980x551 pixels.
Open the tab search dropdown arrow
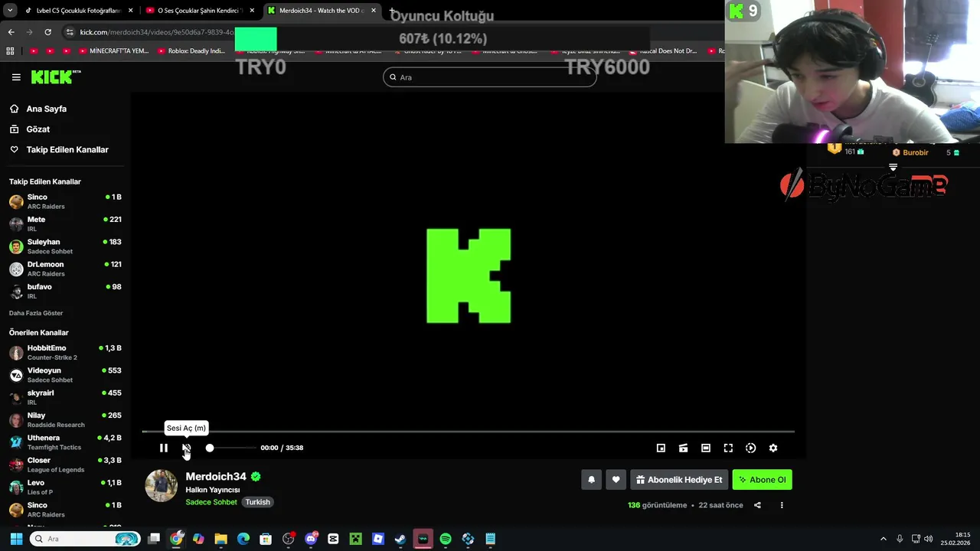tap(10, 11)
